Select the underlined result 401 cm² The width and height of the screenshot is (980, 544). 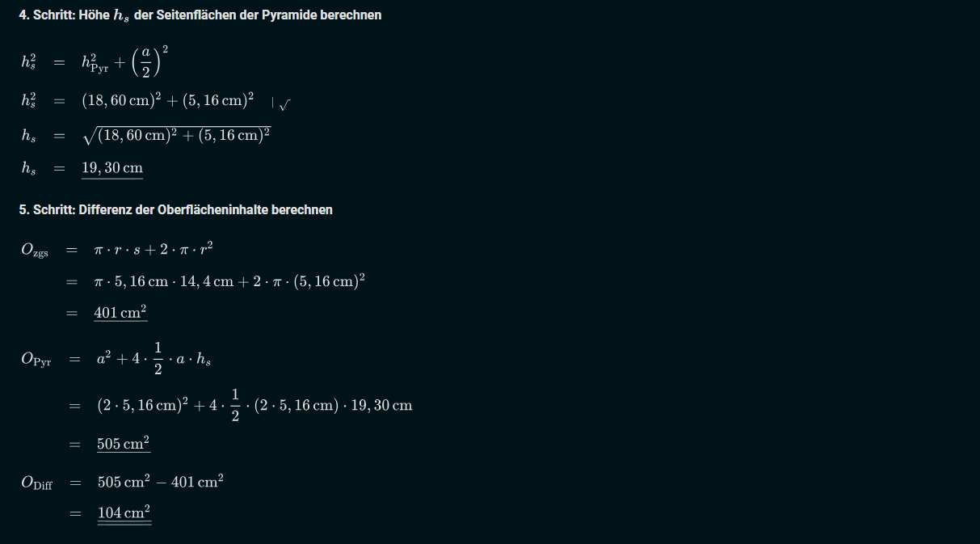[120, 313]
